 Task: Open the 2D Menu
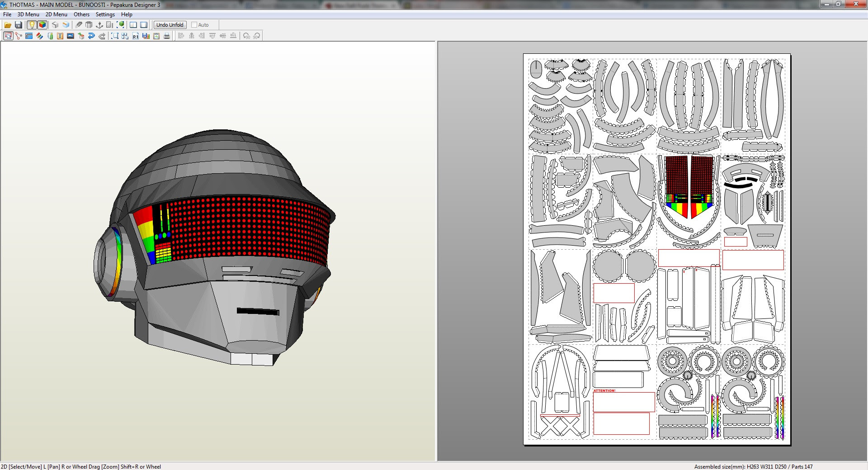[x=56, y=14]
